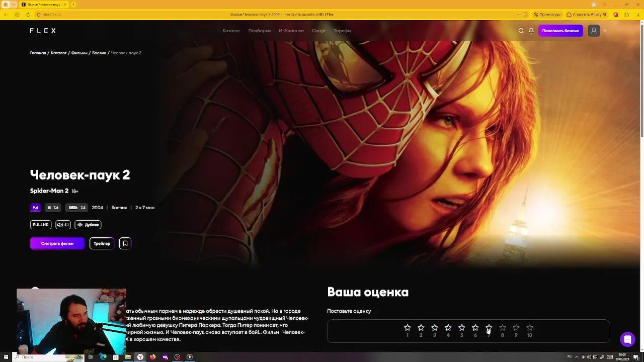The width and height of the screenshot is (644, 362).
Task: Click Пополнить баланс button
Action: click(560, 31)
